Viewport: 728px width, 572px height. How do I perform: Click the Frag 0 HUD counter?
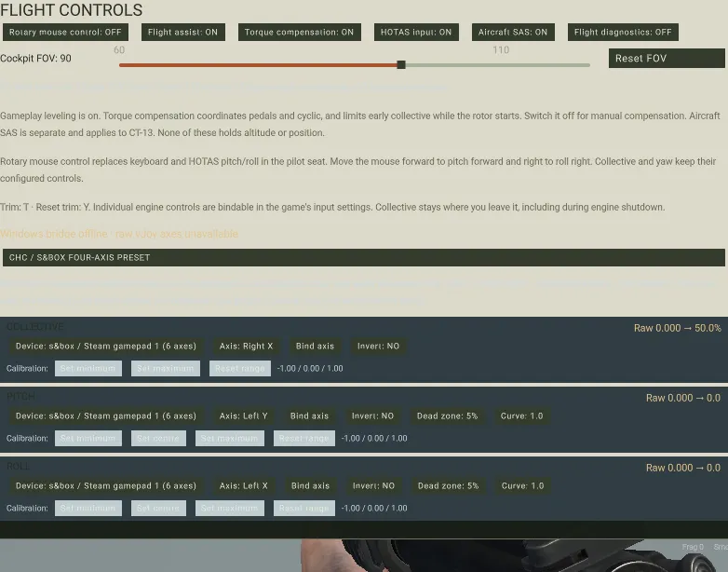point(693,547)
